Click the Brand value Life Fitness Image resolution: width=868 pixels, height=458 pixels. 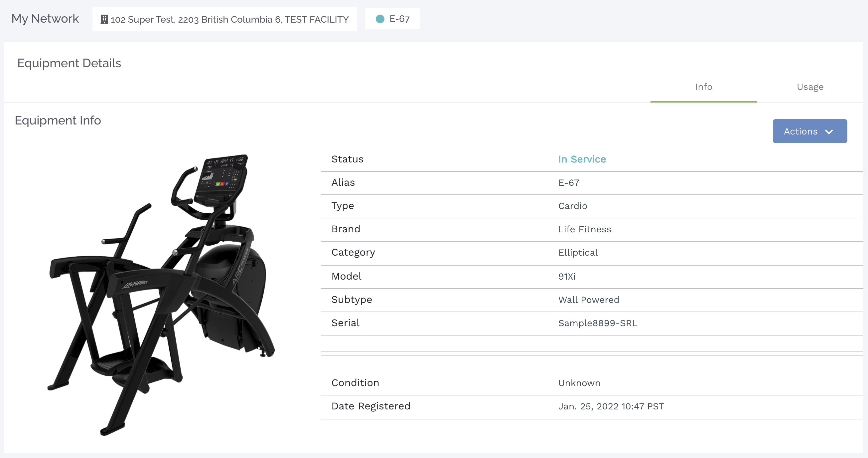coord(584,229)
